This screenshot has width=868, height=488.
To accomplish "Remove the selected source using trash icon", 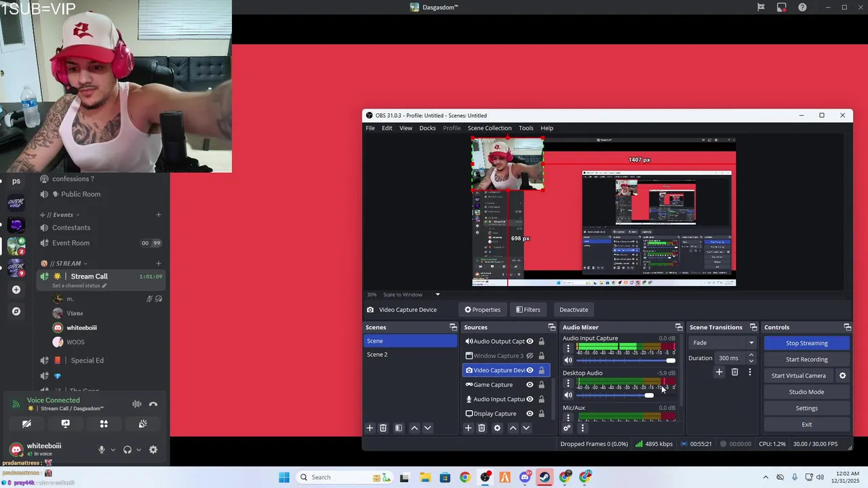I will 481,428.
